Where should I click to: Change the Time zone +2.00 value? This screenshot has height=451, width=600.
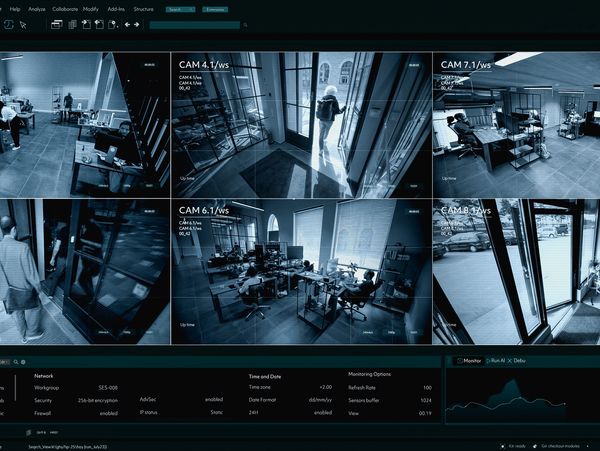(x=325, y=386)
